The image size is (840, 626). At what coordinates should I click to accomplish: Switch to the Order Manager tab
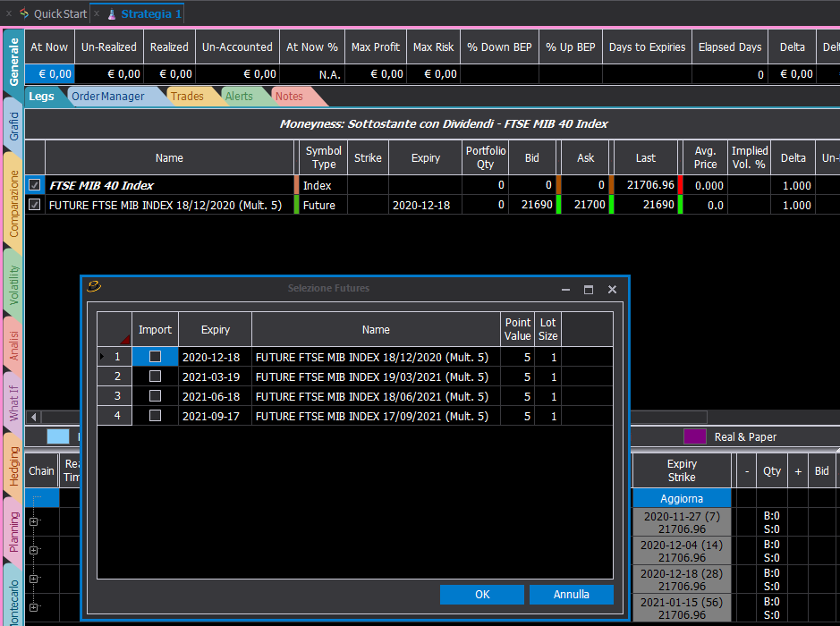[x=107, y=97]
